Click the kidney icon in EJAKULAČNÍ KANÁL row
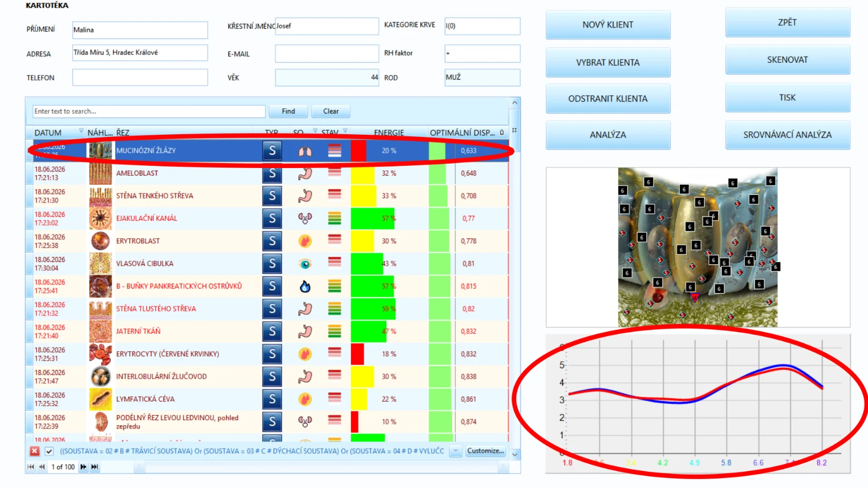Image resolution: width=868 pixels, height=488 pixels. point(305,219)
